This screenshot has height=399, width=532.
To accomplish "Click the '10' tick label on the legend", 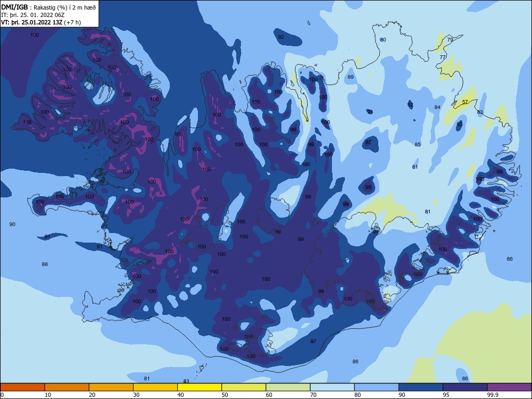I will click(48, 395).
